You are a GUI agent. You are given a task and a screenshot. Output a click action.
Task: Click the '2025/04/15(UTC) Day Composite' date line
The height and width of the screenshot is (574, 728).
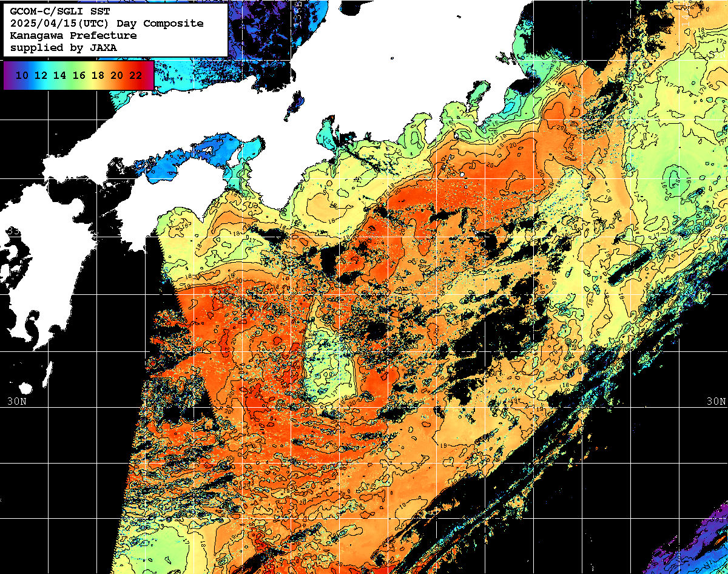pyautogui.click(x=107, y=24)
